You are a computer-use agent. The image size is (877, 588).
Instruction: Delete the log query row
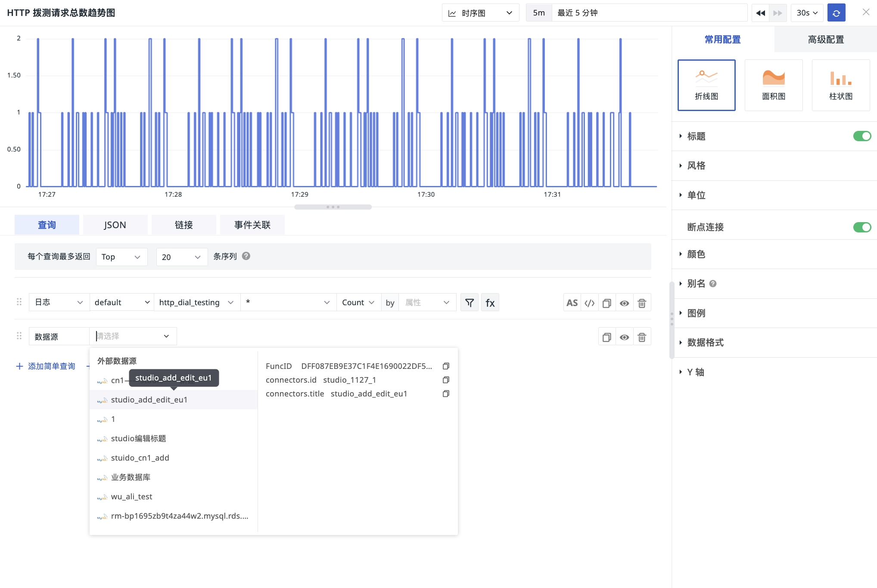point(642,303)
